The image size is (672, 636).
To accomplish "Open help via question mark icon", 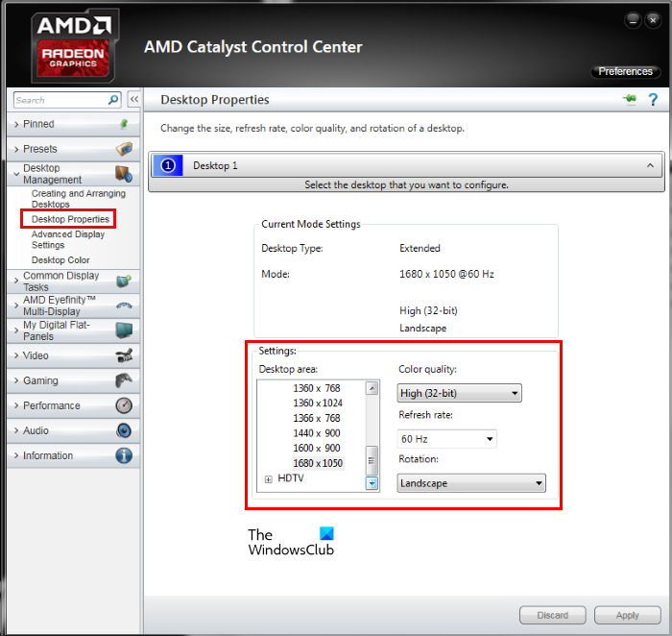I will coord(652,100).
